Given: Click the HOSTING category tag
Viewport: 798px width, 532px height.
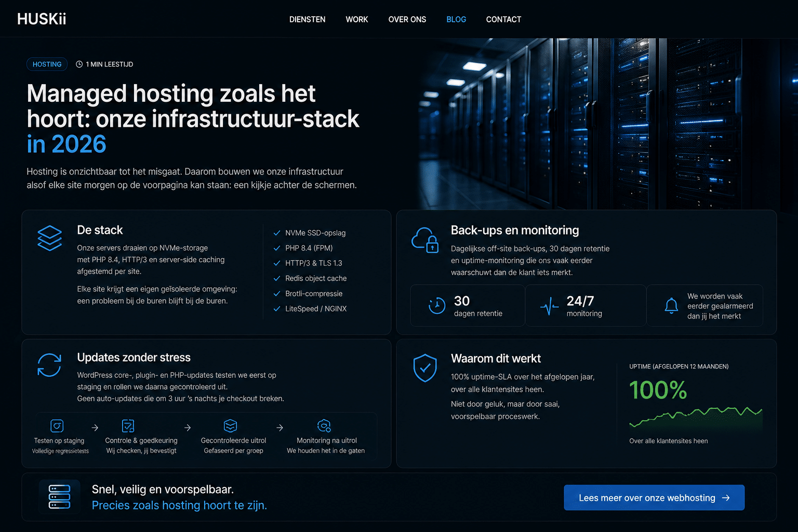Looking at the screenshot, I should (x=47, y=64).
